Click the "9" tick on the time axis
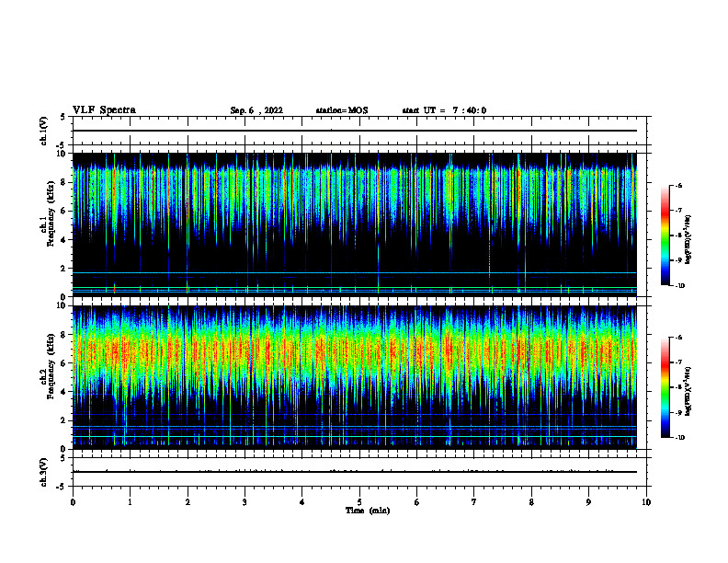The image size is (728, 563). (x=588, y=502)
